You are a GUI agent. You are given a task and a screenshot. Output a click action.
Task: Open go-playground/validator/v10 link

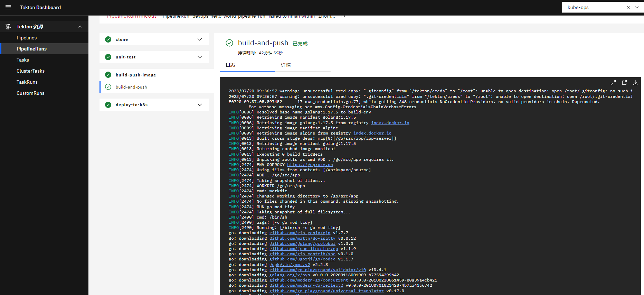coord(318,270)
